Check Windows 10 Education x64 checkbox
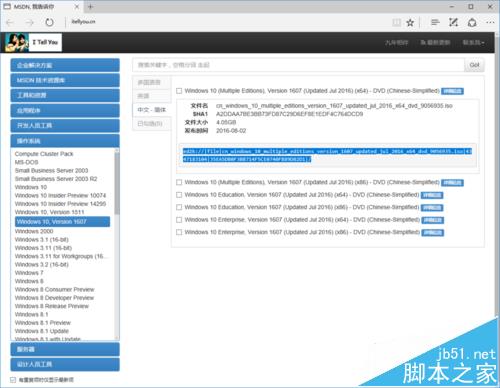Image resolution: width=500 pixels, height=388 pixels. point(179,195)
